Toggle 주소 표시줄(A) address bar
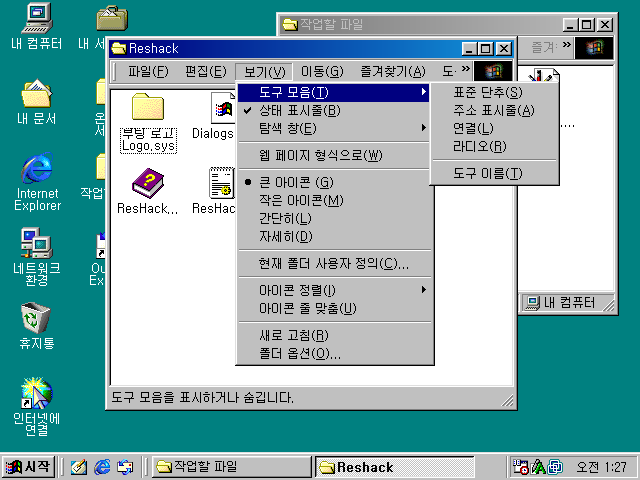 tap(494, 111)
